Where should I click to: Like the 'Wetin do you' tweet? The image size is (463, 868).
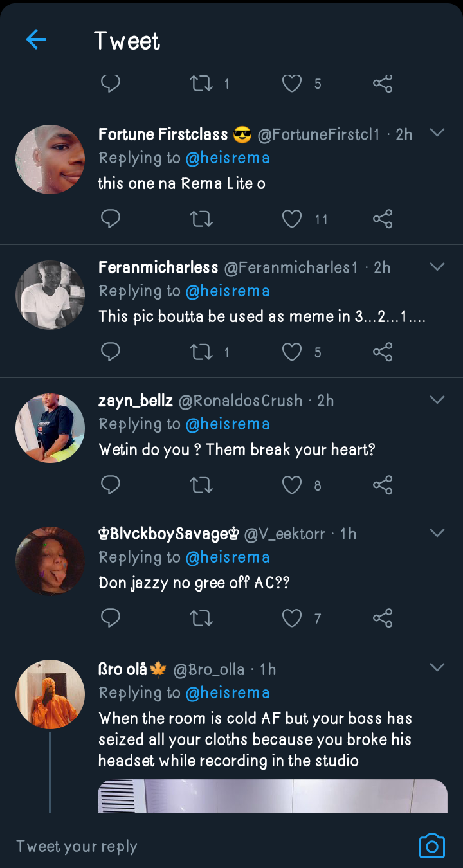(x=293, y=485)
